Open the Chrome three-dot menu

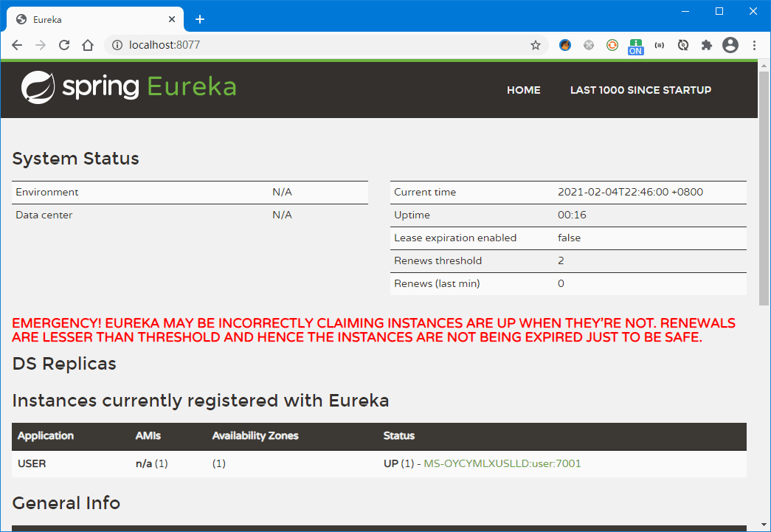click(x=754, y=45)
